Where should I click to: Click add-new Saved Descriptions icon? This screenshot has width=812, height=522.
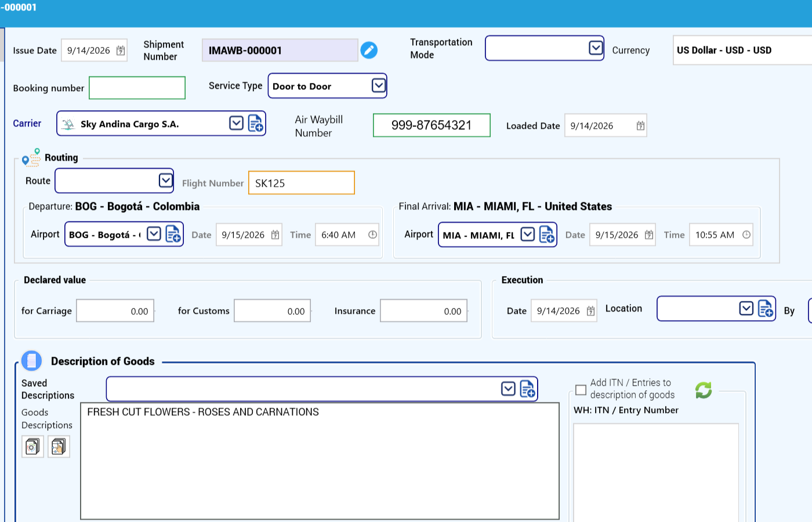[527, 389]
